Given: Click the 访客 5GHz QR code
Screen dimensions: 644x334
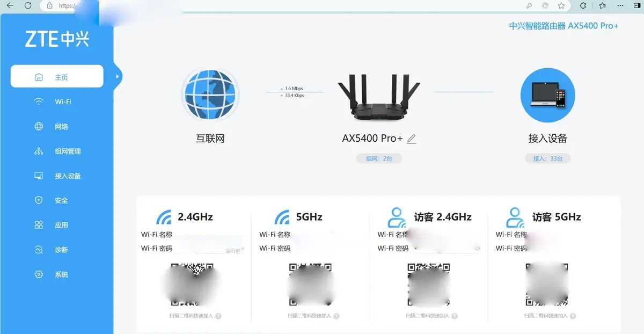Looking at the screenshot, I should [x=546, y=284].
